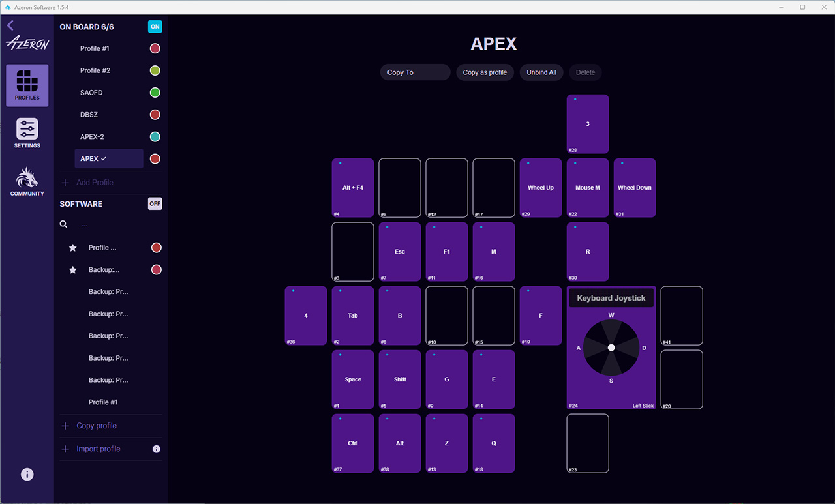Click the Import profile link
This screenshot has width=835, height=504.
(x=99, y=449)
